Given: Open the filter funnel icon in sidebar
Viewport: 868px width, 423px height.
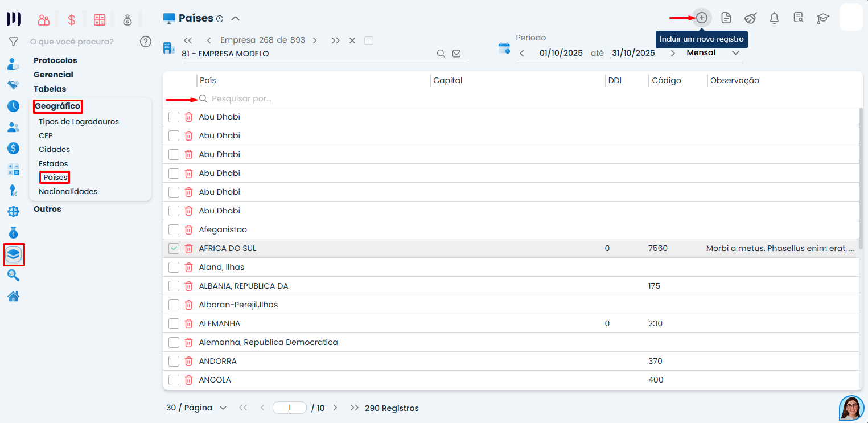Looking at the screenshot, I should pyautogui.click(x=14, y=42).
